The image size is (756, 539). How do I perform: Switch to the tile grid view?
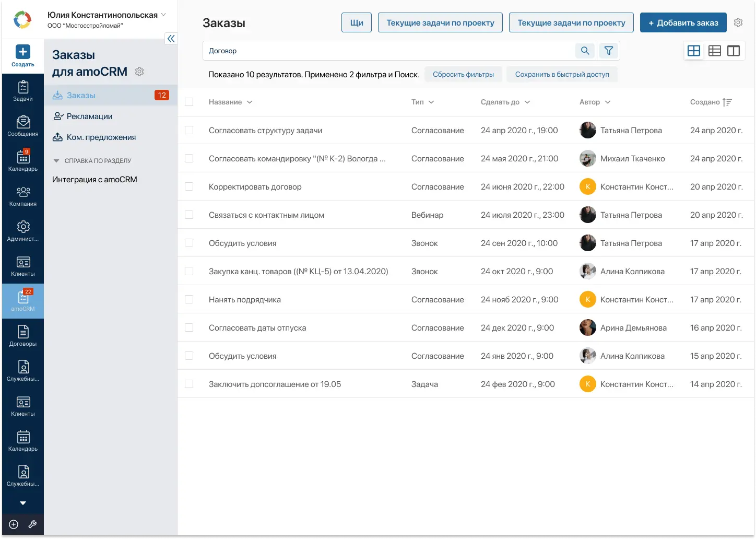coord(694,51)
